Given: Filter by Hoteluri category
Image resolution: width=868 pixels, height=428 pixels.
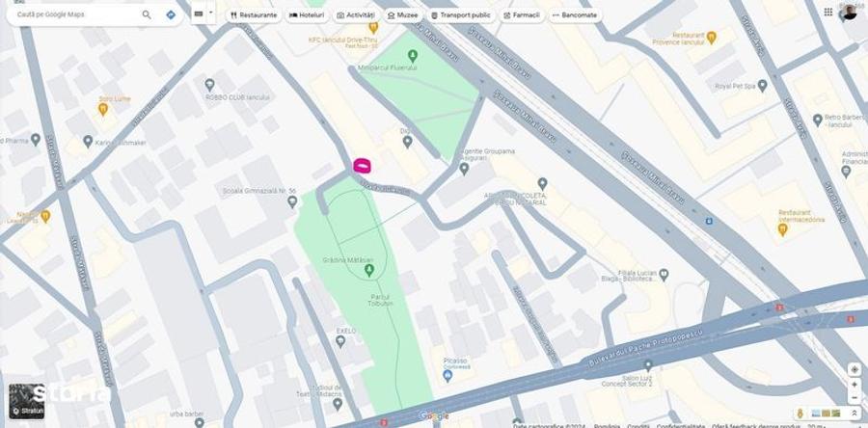Looking at the screenshot, I should point(306,14).
